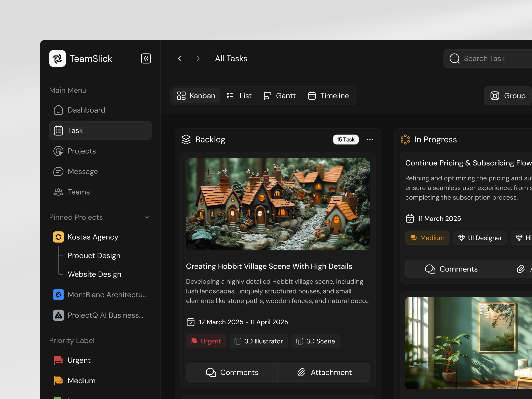
Task: Click the orange Medium flag icon in sidebar
Action: coord(58,380)
